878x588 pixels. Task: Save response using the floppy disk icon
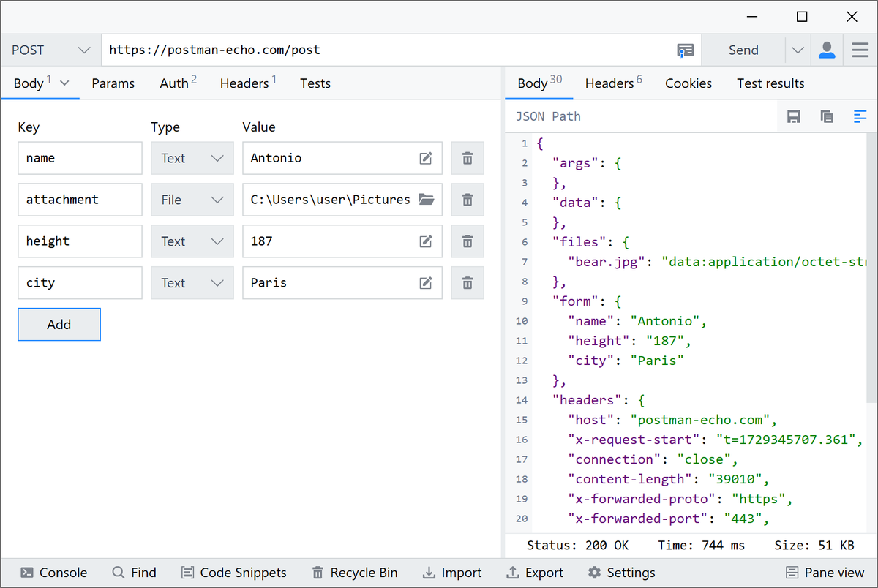point(793,116)
